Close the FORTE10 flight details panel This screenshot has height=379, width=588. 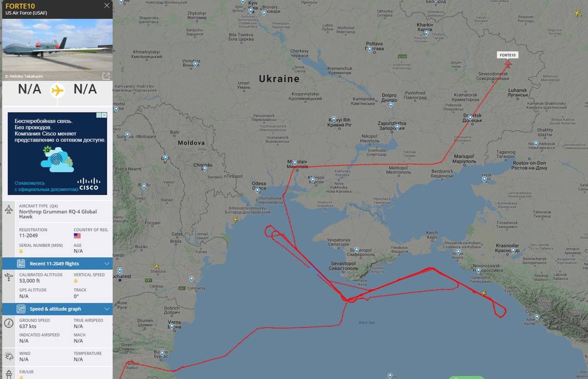(107, 6)
